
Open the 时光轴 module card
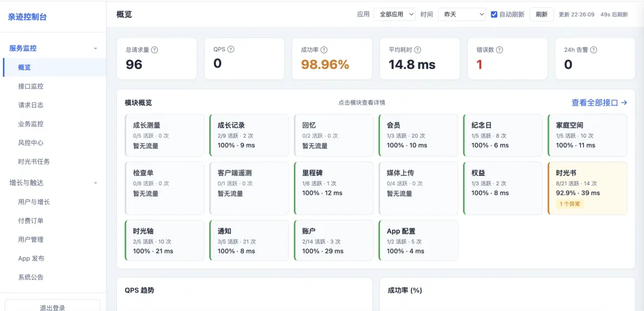[x=165, y=241]
